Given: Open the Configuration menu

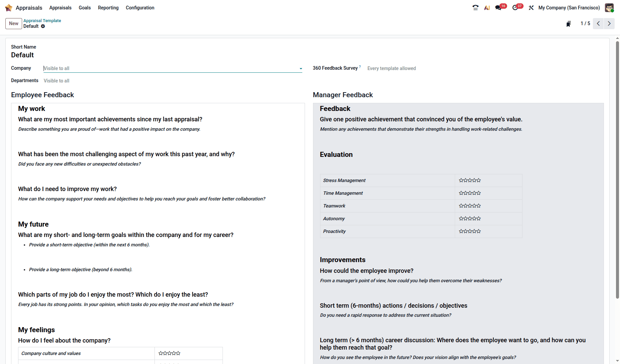Looking at the screenshot, I should 140,8.
